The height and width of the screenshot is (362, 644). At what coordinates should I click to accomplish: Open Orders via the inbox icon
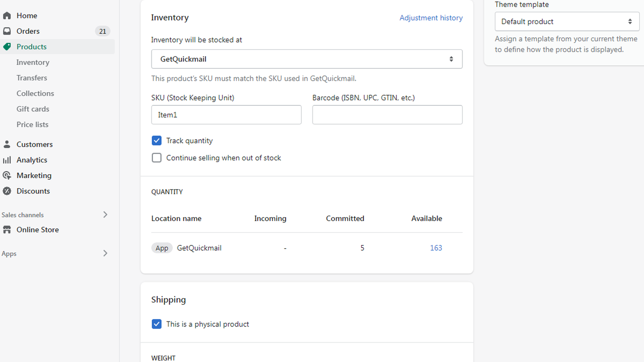(x=7, y=31)
